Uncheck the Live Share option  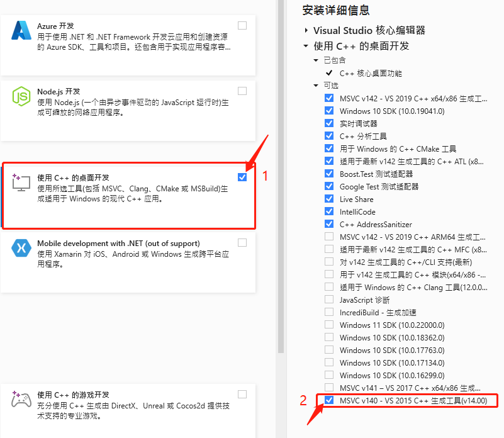pos(329,199)
